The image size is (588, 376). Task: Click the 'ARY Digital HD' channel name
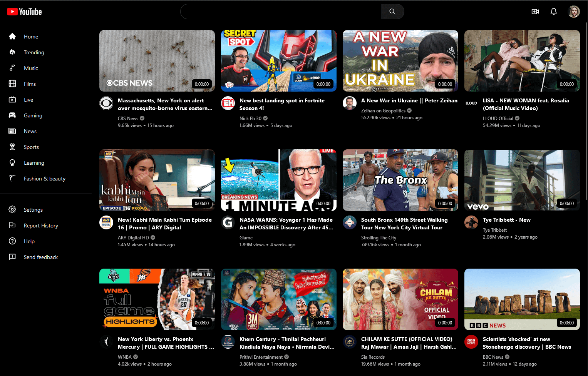coord(133,238)
